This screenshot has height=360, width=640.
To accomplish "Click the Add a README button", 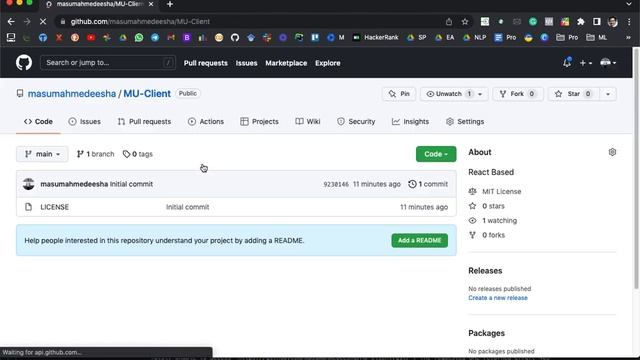I will point(420,240).
